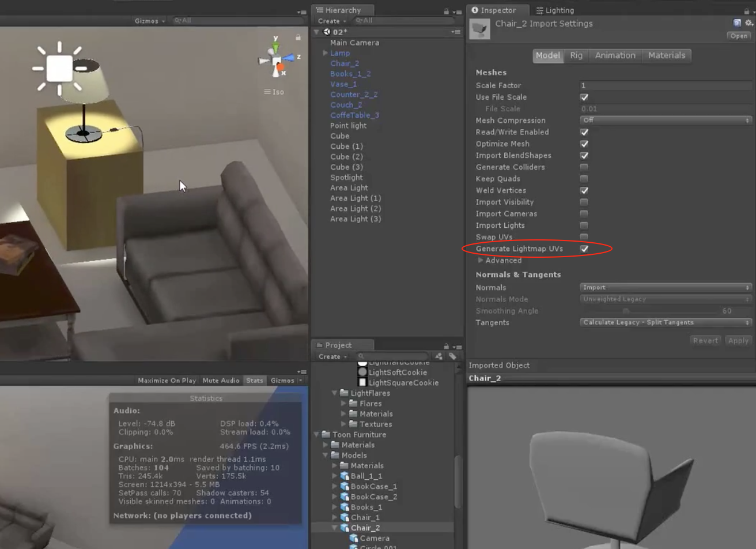This screenshot has height=549, width=756.
Task: Switch to the Rig tab
Action: pyautogui.click(x=576, y=55)
